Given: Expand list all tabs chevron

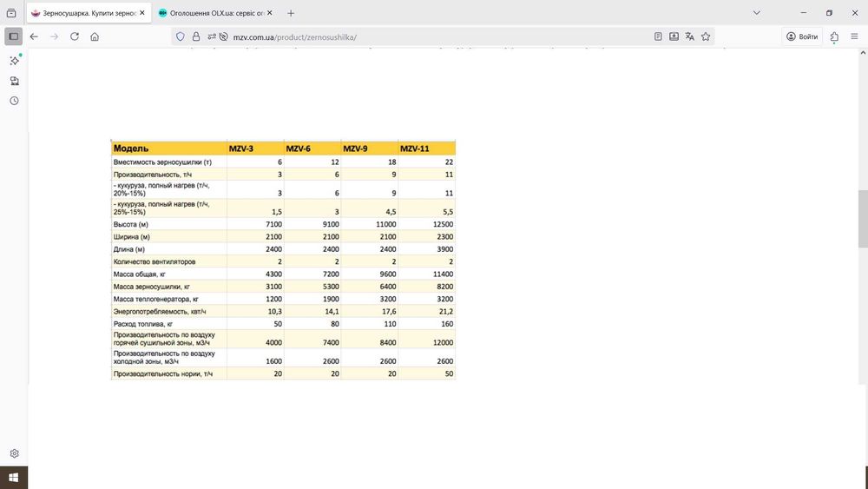Looking at the screenshot, I should click(x=756, y=13).
